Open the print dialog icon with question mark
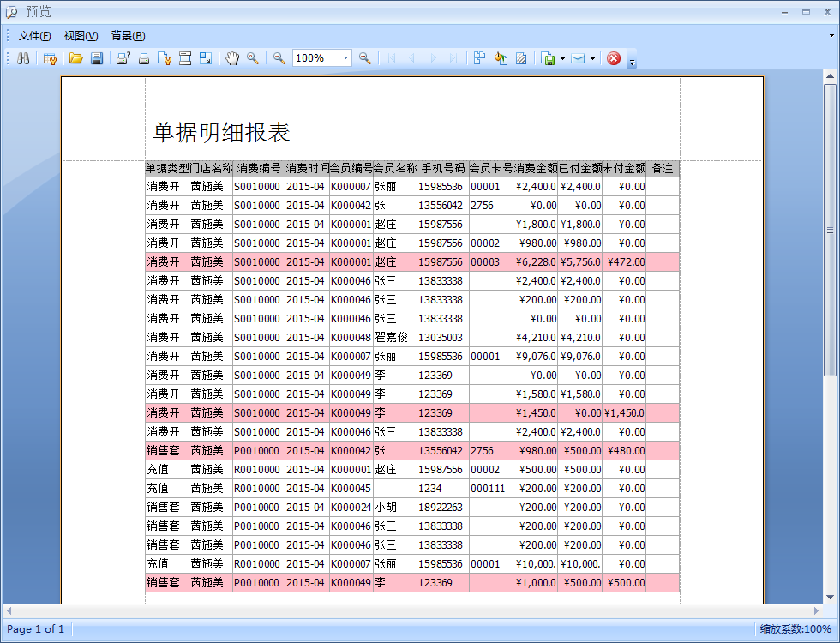The image size is (840, 643). coord(123,58)
